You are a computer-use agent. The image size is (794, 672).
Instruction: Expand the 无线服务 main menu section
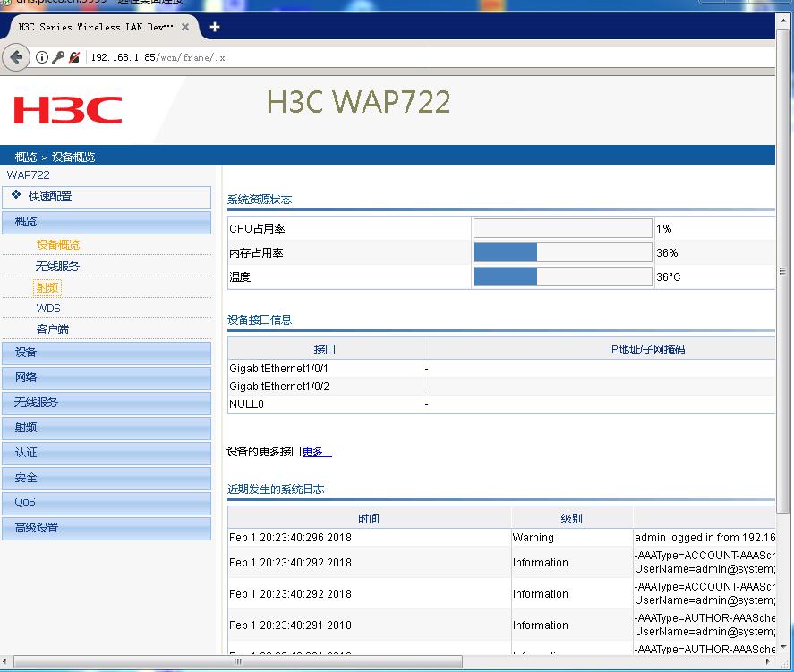pos(107,404)
